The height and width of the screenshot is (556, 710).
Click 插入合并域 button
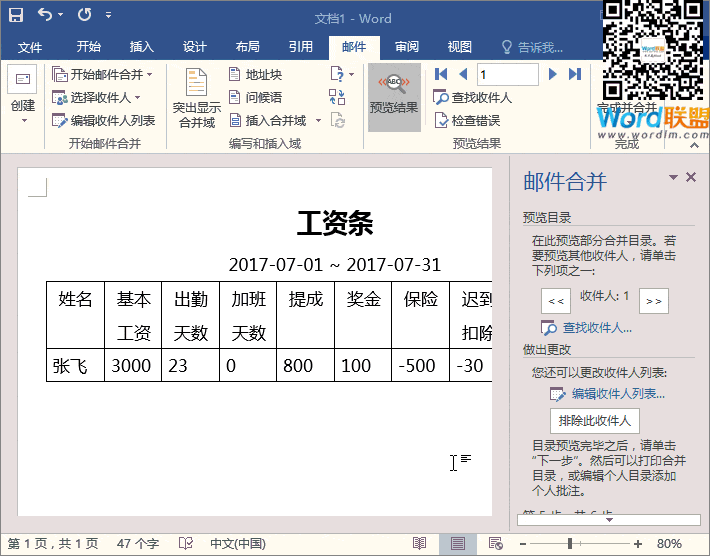coord(268,120)
